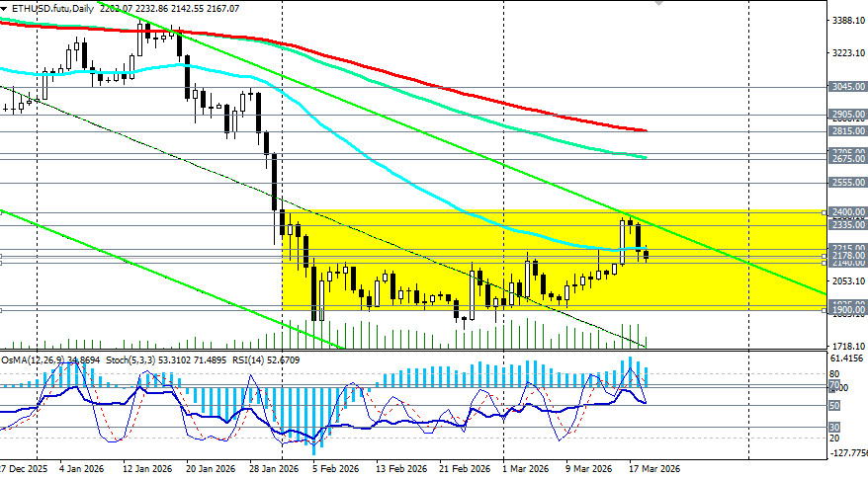This screenshot has width=868, height=479.
Task: Grab the right anchor square of 1900.00 line
Action: [x=825, y=310]
